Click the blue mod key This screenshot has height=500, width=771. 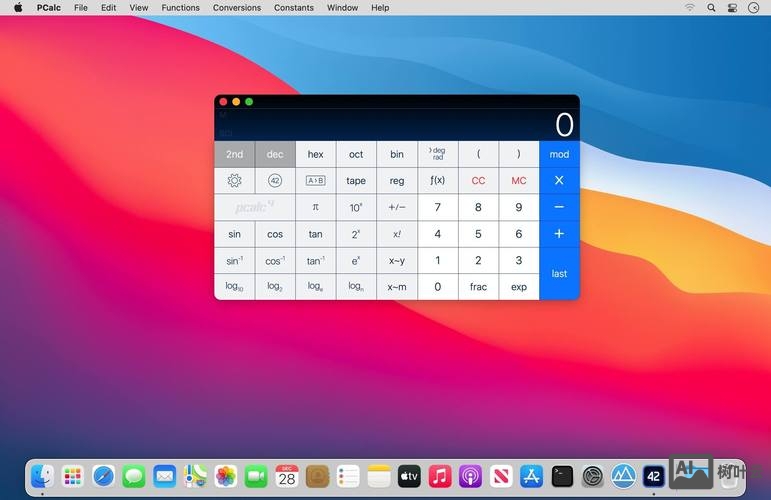pos(559,154)
